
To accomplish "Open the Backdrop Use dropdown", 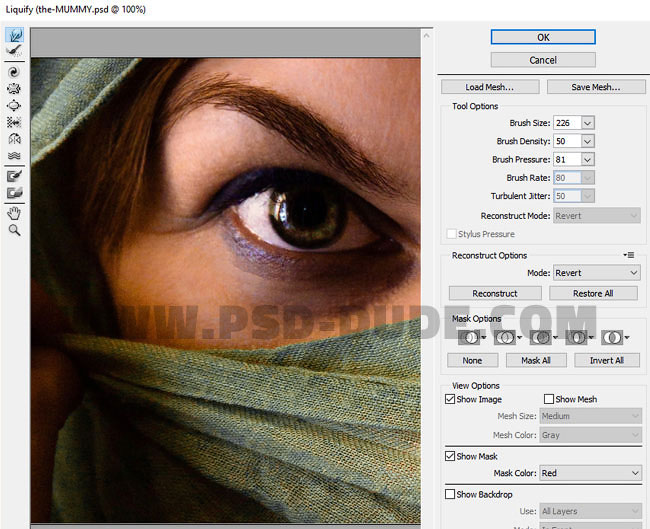I will pyautogui.click(x=590, y=511).
